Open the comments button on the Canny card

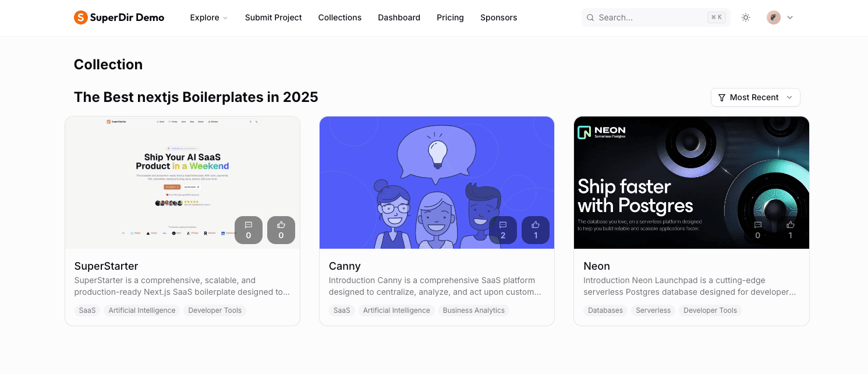[x=503, y=230]
